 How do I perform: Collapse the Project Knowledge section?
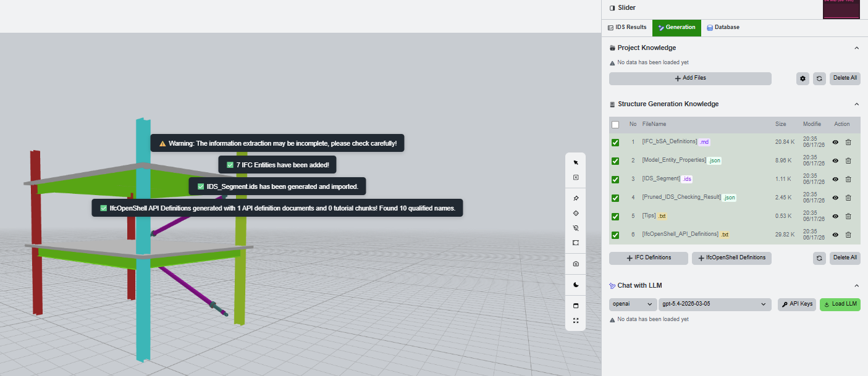(857, 48)
